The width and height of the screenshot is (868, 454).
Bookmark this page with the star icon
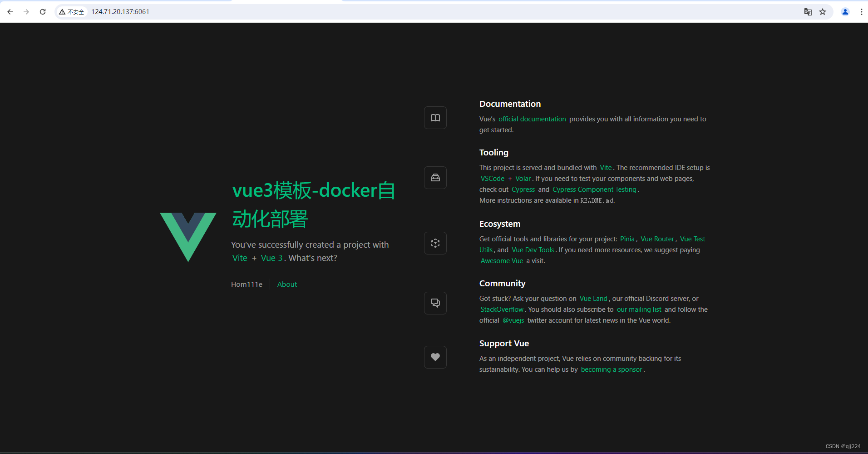point(823,12)
